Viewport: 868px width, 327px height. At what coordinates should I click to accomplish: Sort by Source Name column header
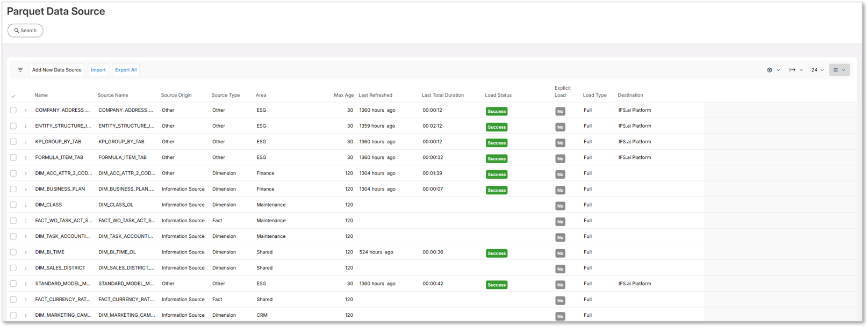(113, 95)
